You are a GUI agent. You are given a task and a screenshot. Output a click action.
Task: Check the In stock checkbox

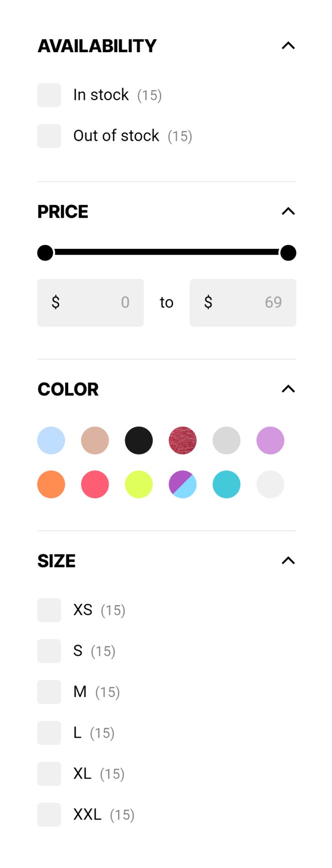(49, 95)
